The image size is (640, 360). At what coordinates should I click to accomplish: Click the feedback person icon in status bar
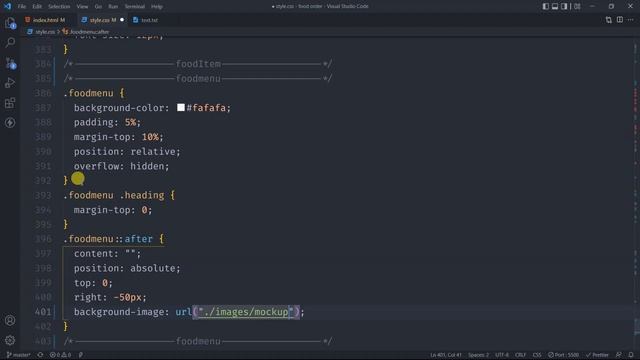click(619, 355)
